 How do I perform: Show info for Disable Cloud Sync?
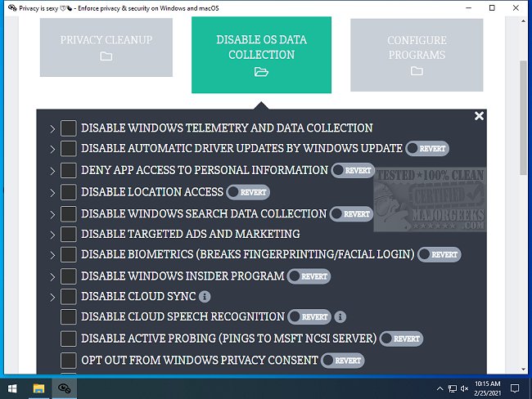click(x=205, y=297)
